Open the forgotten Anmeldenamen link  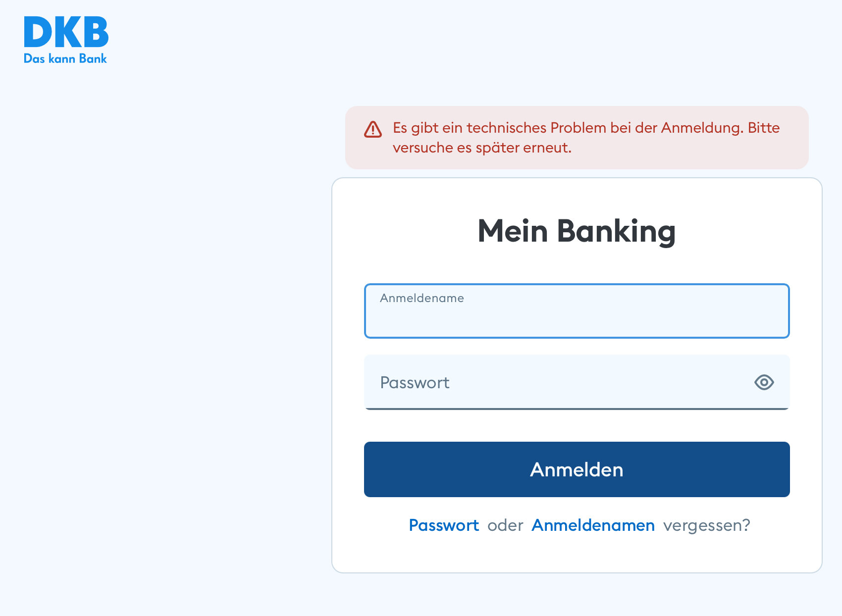click(593, 525)
